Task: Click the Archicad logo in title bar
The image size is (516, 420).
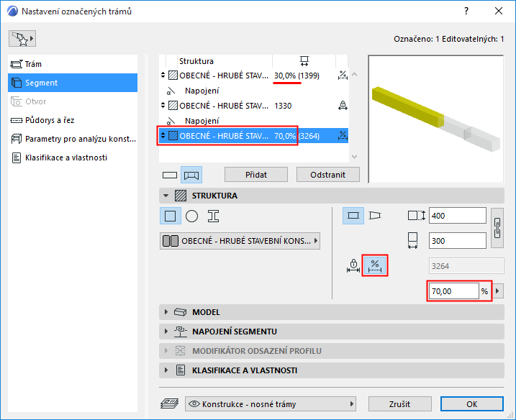Action: 12,12
